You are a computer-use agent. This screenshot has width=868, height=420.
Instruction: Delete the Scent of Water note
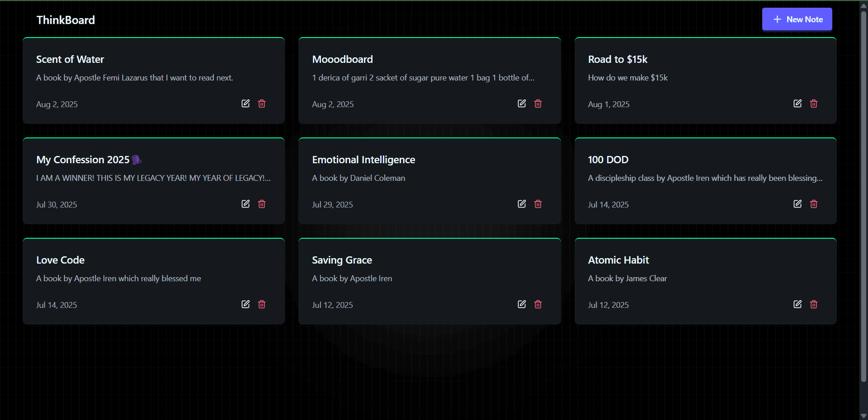point(262,104)
